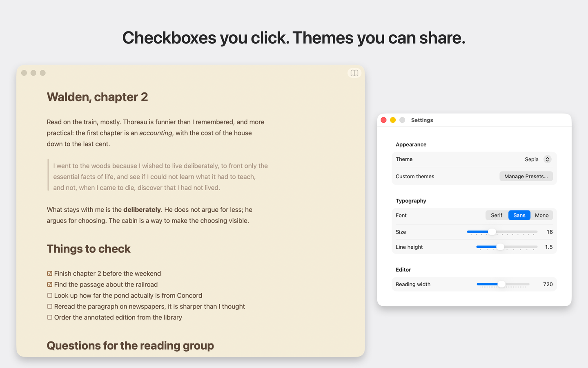Close the Settings window with red button
The width and height of the screenshot is (588, 368).
pyautogui.click(x=383, y=120)
